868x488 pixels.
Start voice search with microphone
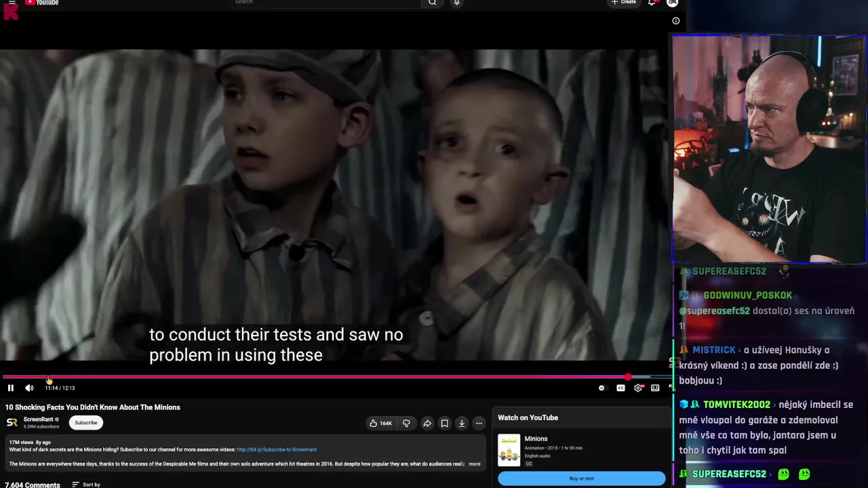(x=456, y=3)
